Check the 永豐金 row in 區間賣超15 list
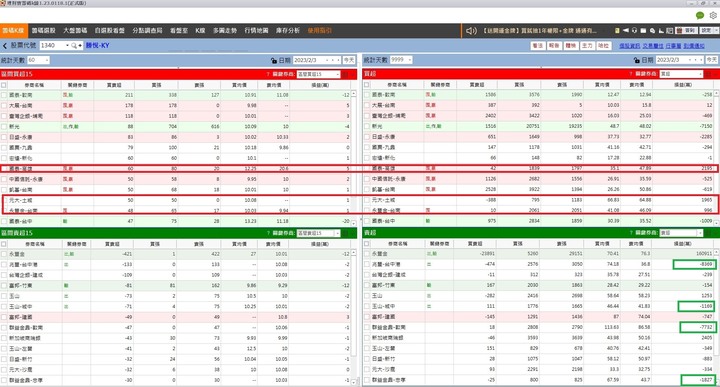Screen dimensions: 720x387 point(4,254)
